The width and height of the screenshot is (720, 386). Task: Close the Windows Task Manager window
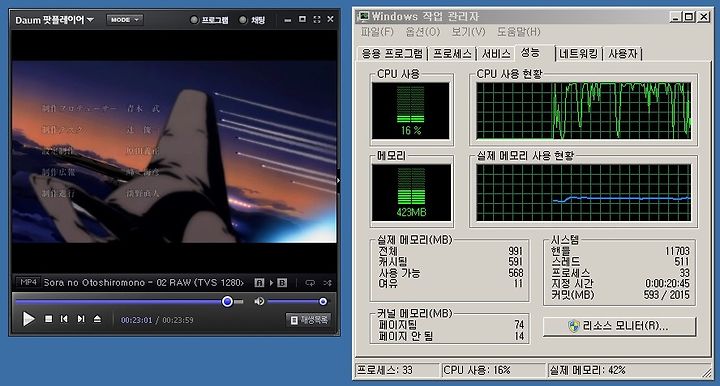tap(704, 17)
